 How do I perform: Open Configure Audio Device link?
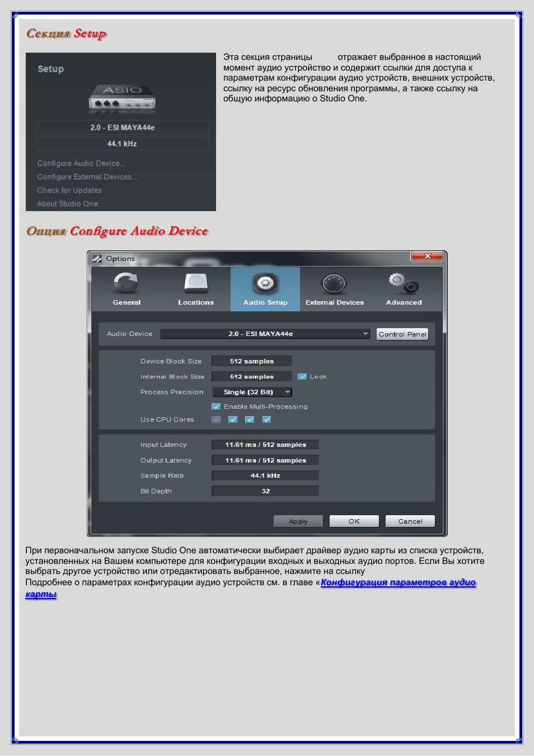81,164
